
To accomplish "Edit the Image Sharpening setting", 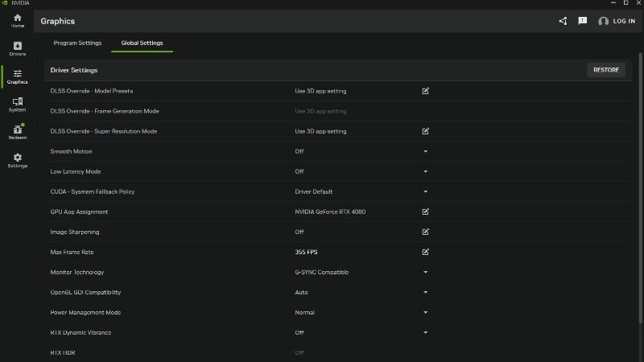I will coord(426,232).
